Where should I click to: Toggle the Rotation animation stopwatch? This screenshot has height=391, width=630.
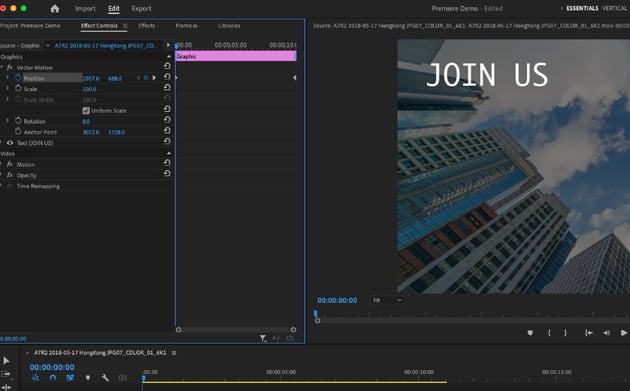[18, 121]
